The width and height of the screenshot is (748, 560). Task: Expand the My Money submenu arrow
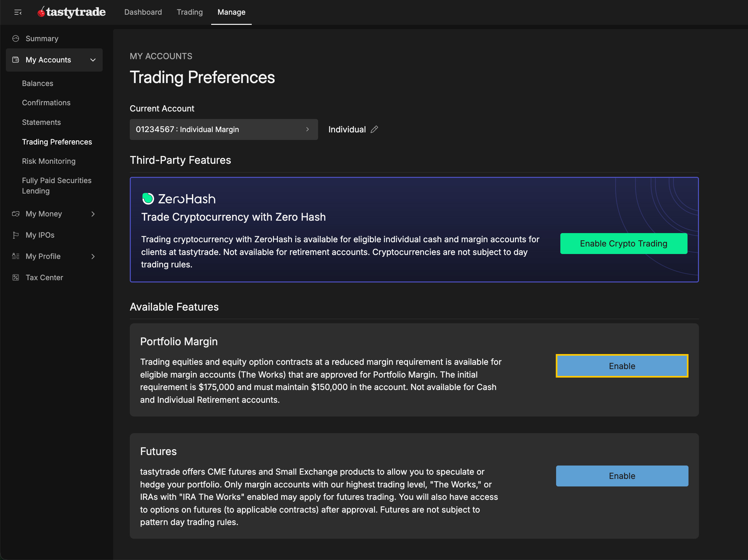tap(93, 214)
